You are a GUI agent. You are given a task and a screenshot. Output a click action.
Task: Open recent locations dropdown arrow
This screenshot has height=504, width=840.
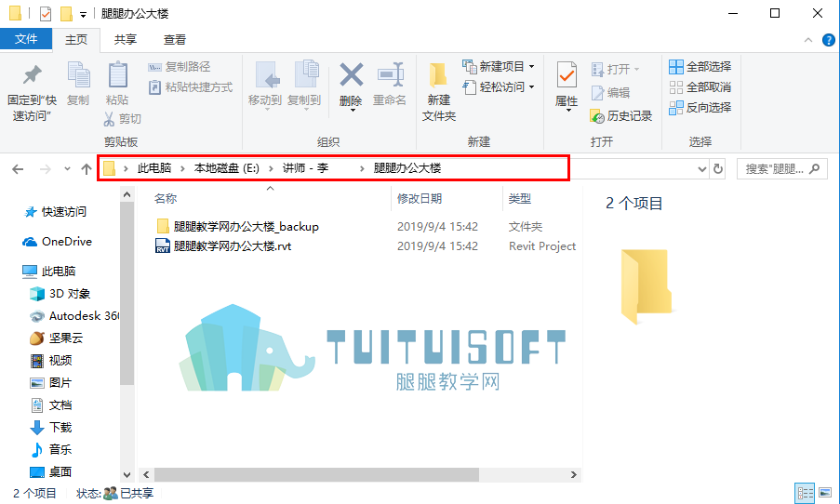(67, 169)
